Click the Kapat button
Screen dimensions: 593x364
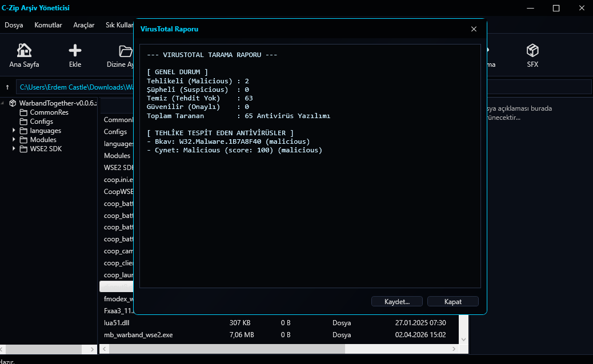(453, 302)
